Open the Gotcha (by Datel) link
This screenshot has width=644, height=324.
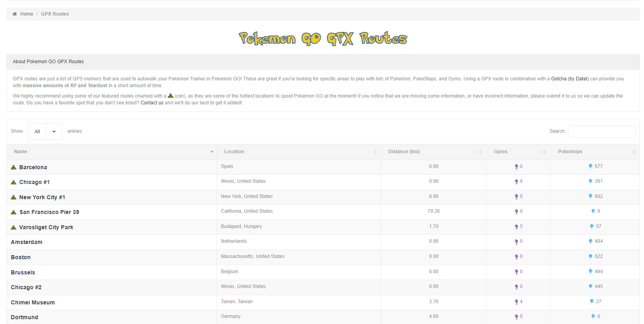(x=570, y=79)
